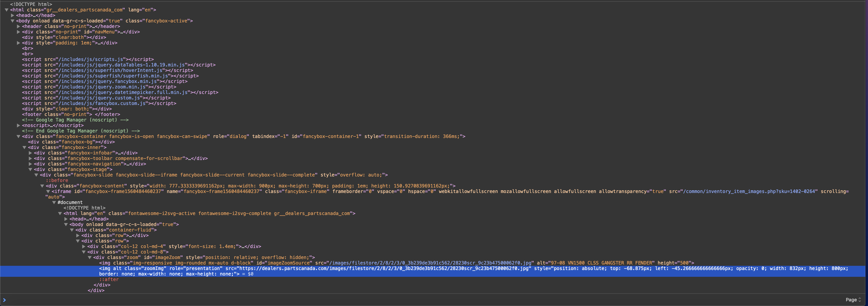Open the inventory_item_images.php iframe source link

(749, 191)
